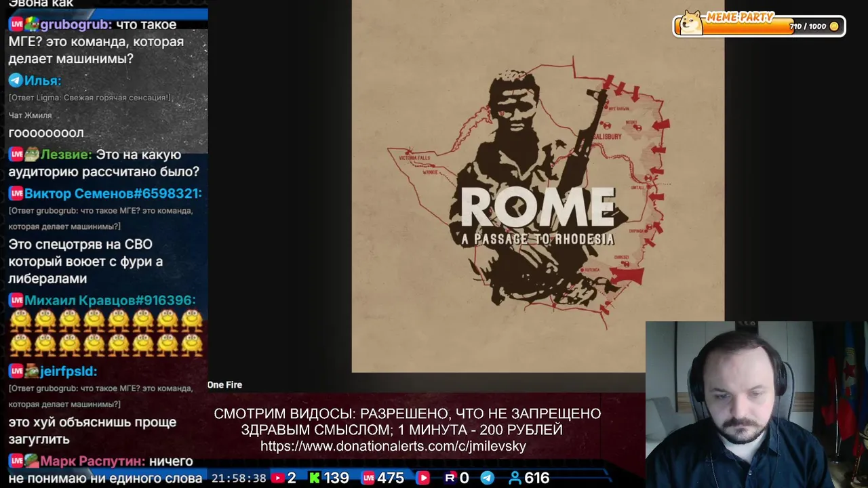Click the username Илья in chat
The image size is (868, 488).
[42, 81]
